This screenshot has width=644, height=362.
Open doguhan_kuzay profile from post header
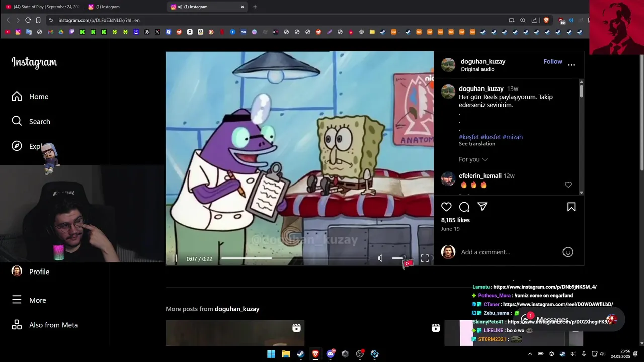coord(483,61)
